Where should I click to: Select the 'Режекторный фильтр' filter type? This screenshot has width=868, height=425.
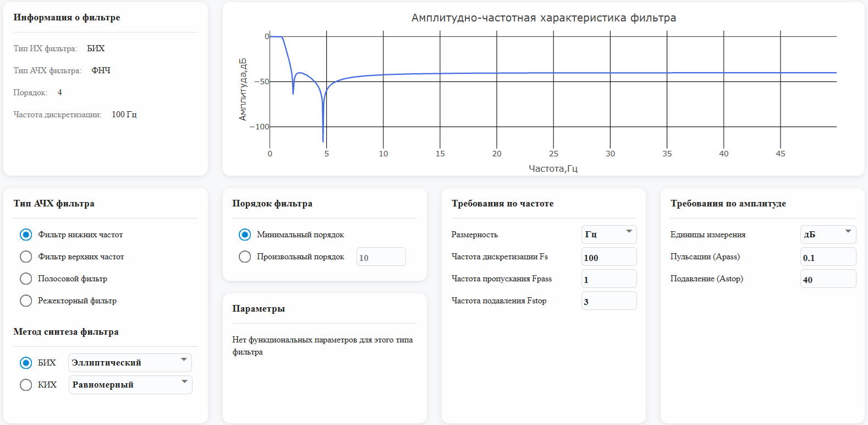pos(26,301)
